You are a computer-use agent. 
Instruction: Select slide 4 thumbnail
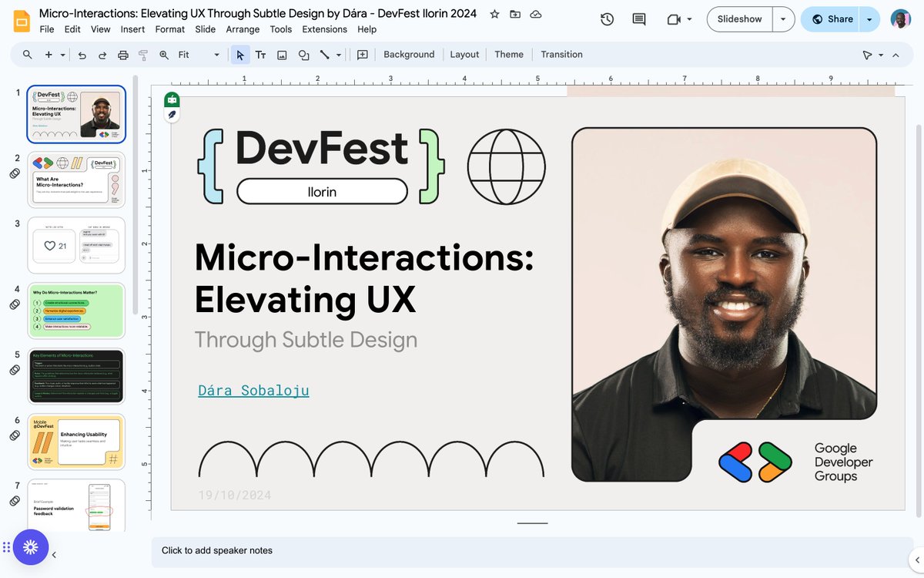pyautogui.click(x=76, y=311)
